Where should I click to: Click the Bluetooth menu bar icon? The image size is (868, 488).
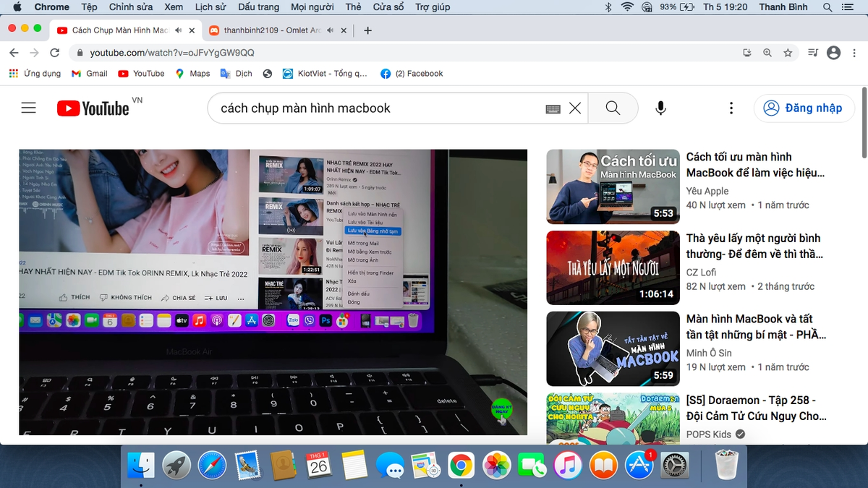tap(608, 7)
